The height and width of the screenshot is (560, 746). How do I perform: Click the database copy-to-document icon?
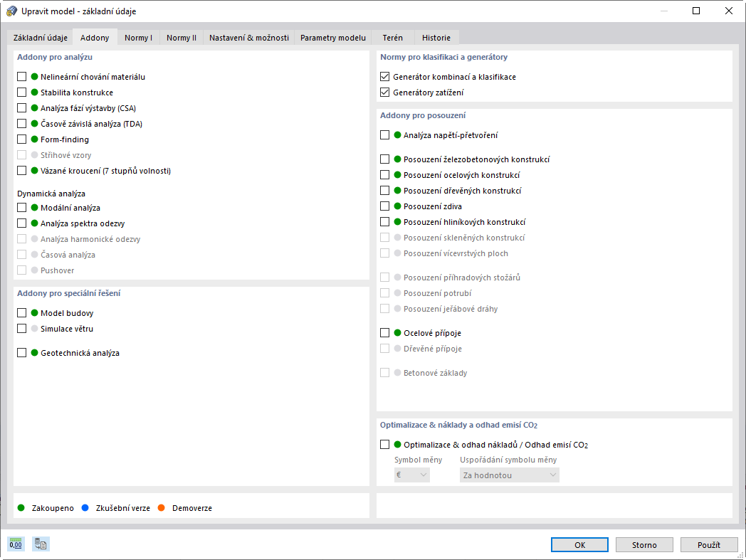click(41, 544)
